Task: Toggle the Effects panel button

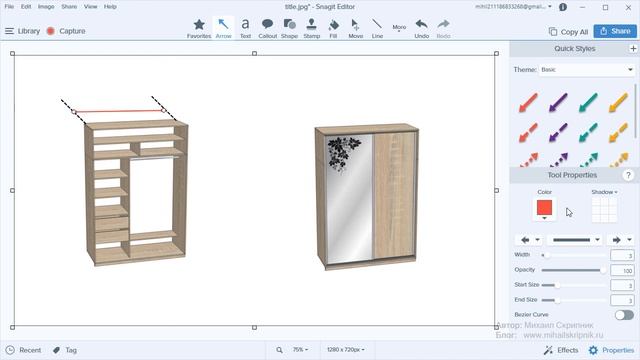Action: click(561, 350)
